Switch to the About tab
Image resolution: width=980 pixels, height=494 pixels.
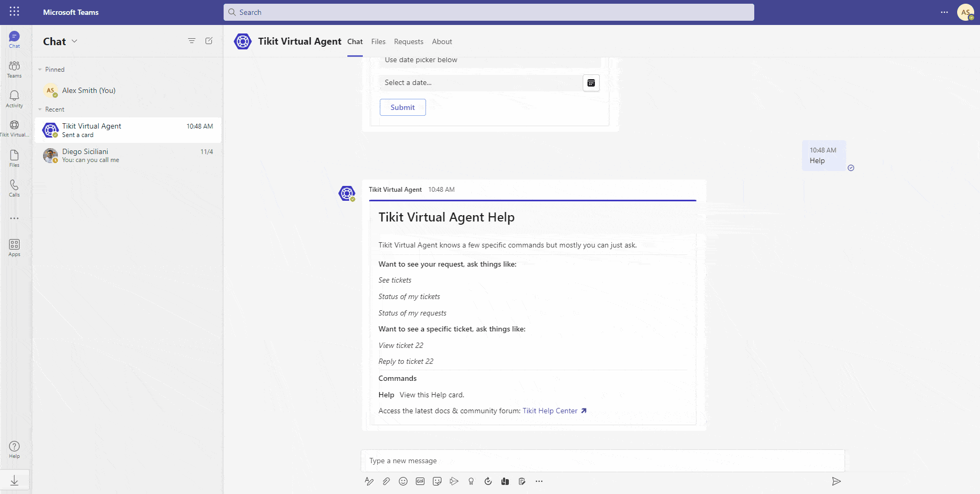click(x=442, y=41)
